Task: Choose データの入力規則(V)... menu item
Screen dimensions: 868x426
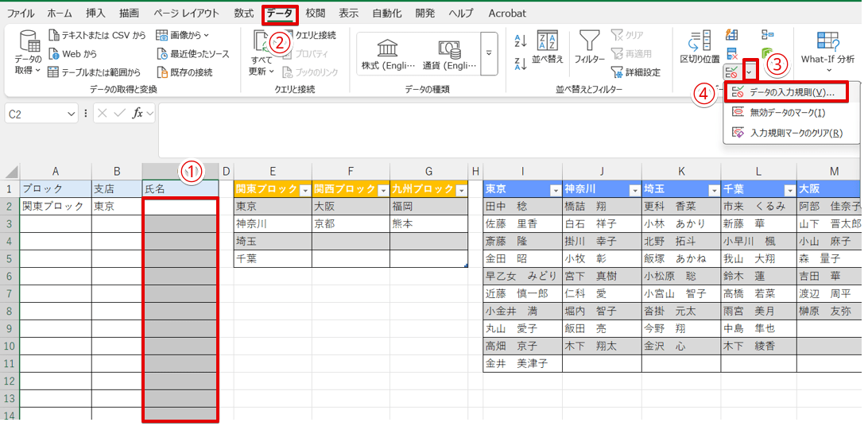Action: [x=785, y=93]
